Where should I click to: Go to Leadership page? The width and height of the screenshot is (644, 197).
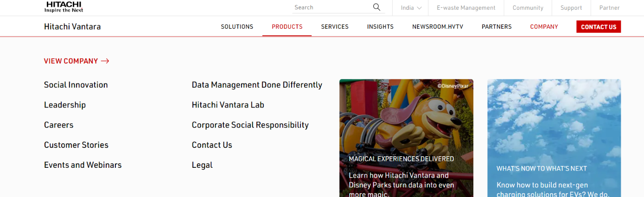click(x=65, y=105)
